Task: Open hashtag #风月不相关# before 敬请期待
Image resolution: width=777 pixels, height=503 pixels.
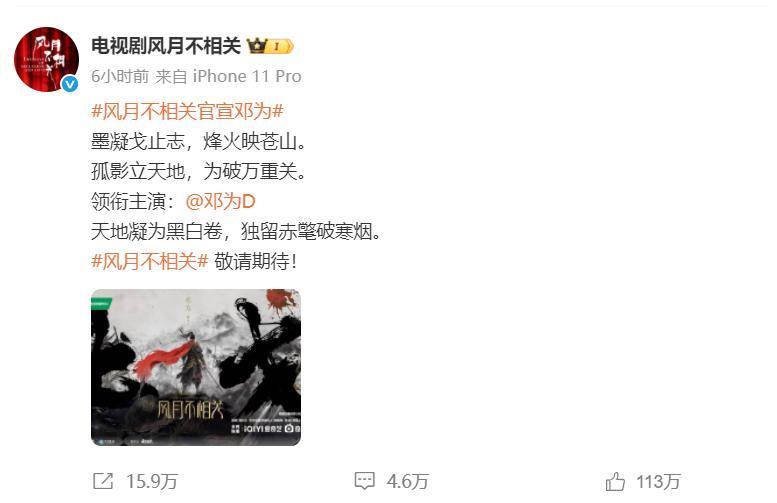Action: [x=149, y=261]
